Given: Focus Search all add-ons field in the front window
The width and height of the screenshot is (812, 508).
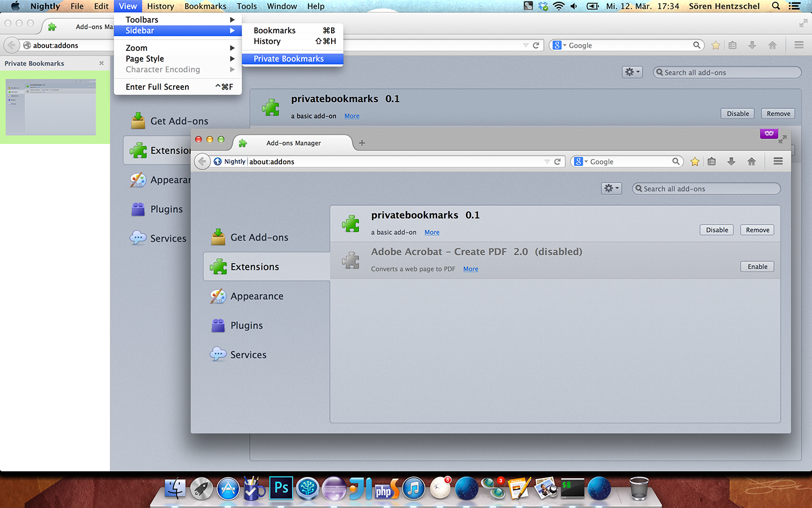Looking at the screenshot, I should pos(707,189).
